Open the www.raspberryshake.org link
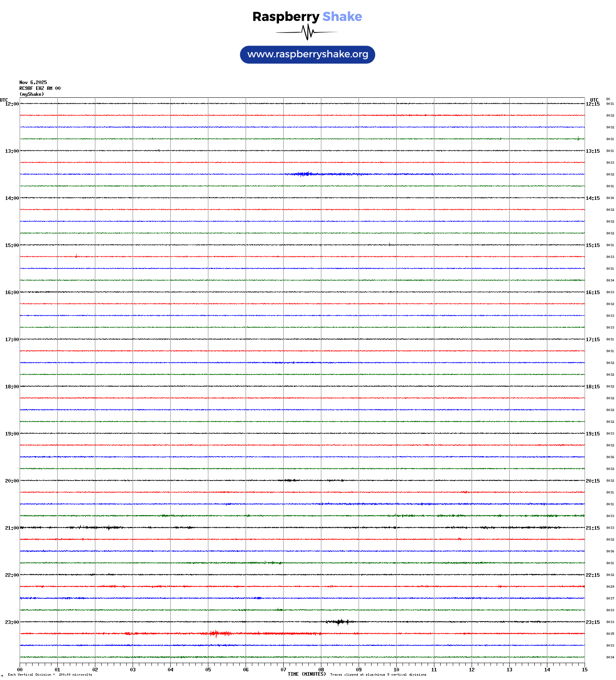 [307, 55]
